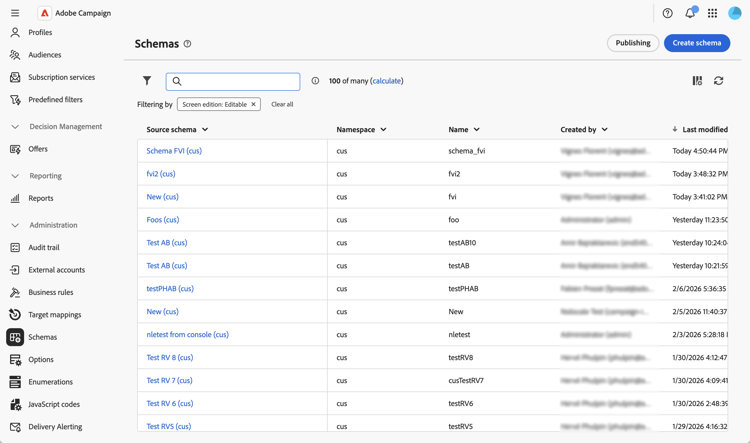
Task: Open Source schema column dropdown
Action: coord(205,129)
